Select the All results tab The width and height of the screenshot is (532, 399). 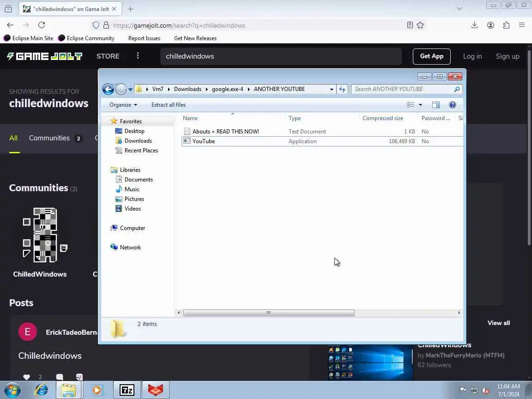[x=13, y=138]
